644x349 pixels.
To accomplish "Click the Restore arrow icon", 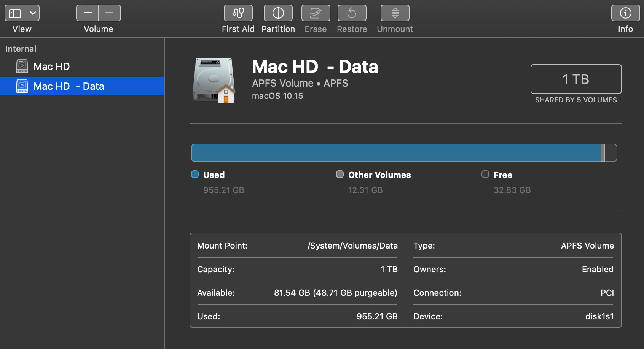I will pyautogui.click(x=352, y=13).
